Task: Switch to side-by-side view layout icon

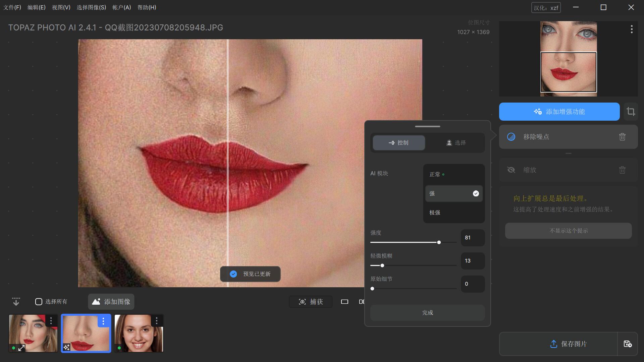Action: tap(362, 302)
